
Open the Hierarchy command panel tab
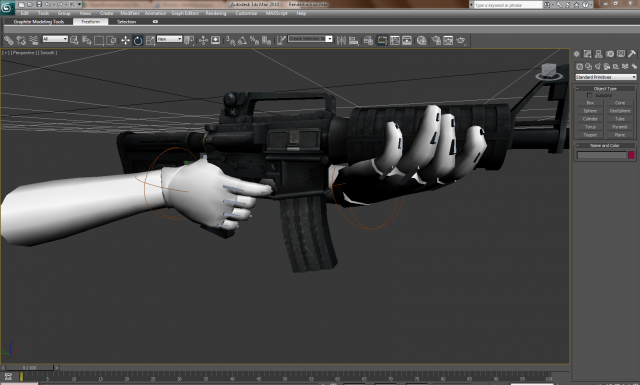pyautogui.click(x=599, y=54)
